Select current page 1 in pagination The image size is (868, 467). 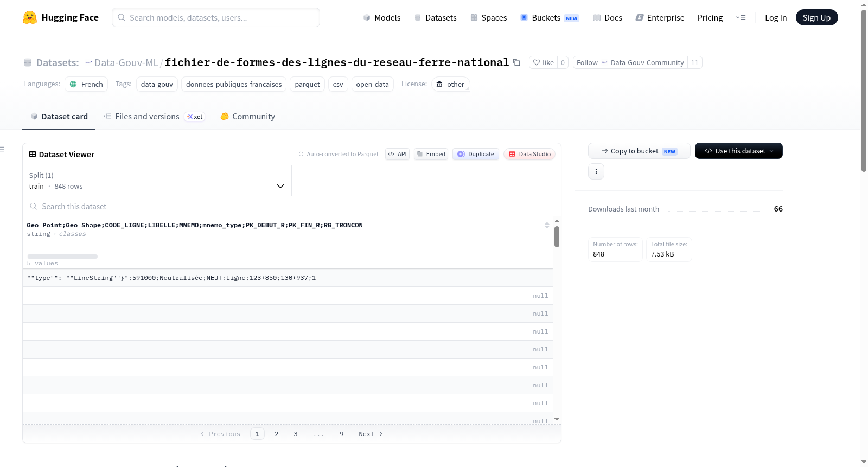(257, 434)
